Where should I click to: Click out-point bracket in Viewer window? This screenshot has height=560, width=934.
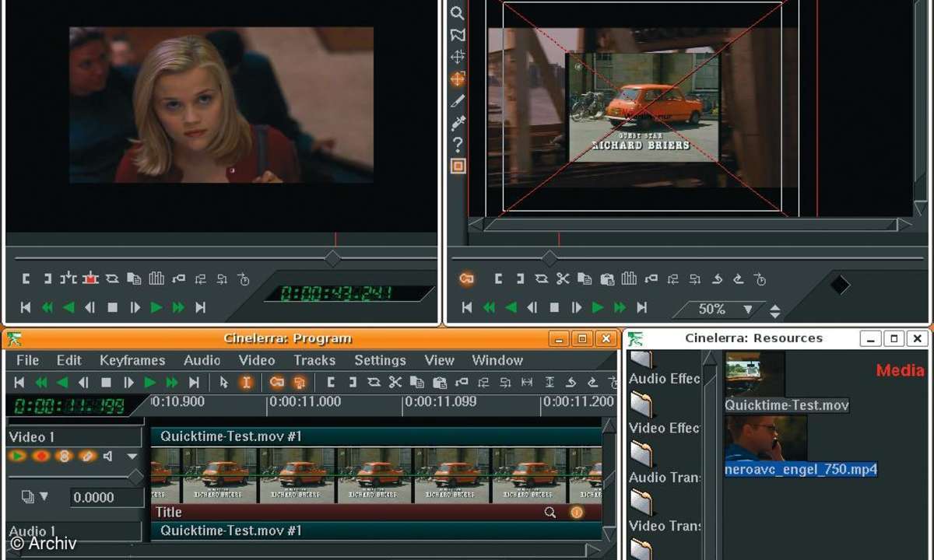pyautogui.click(x=47, y=278)
